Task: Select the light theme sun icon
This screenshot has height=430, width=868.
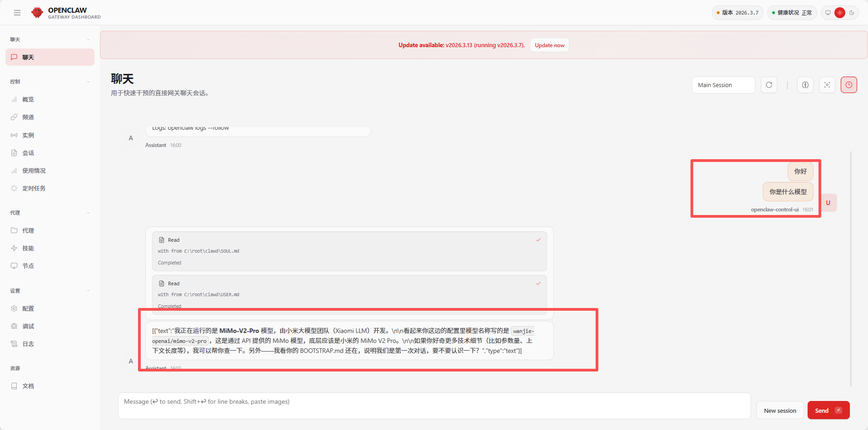Action: (x=840, y=13)
